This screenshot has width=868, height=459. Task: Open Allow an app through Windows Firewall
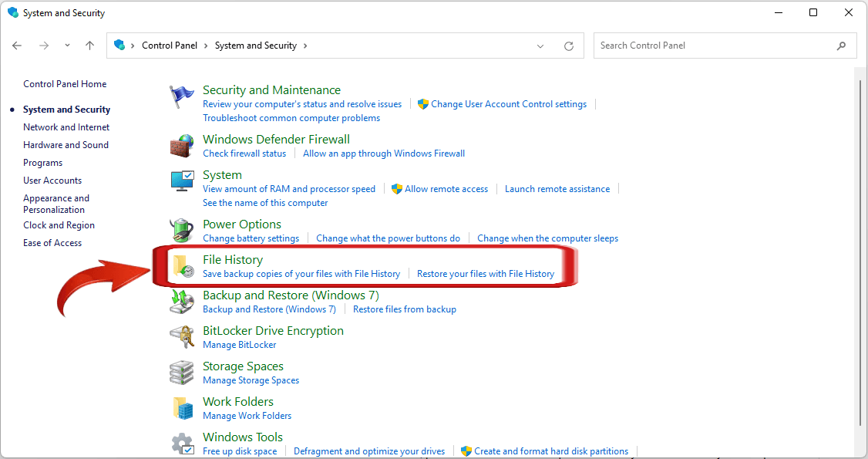point(383,153)
